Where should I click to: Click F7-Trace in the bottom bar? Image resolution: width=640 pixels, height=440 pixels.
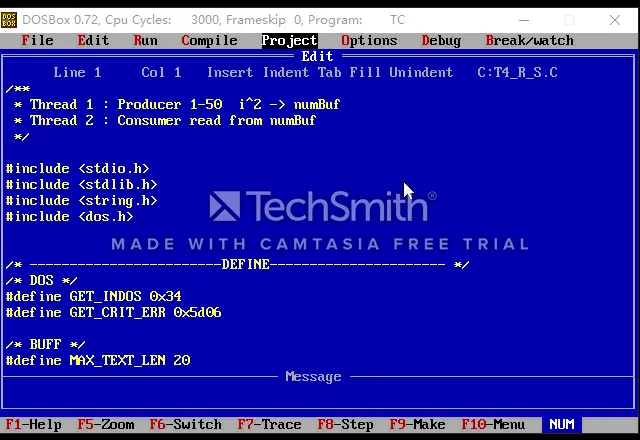(x=269, y=424)
